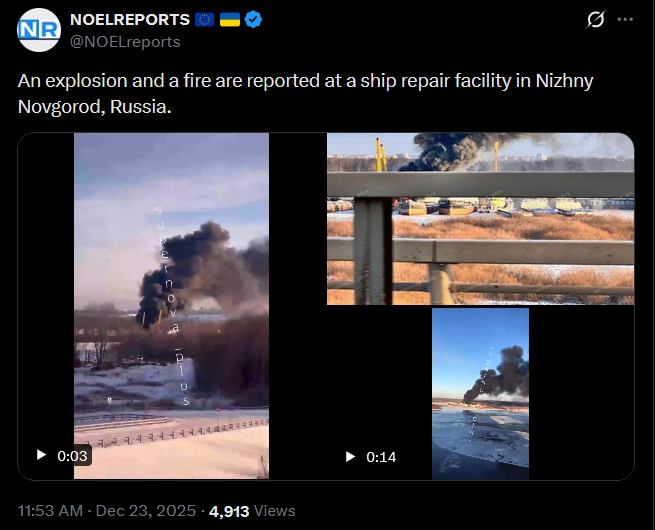Click the 0:14 duration label
655x530 pixels.
[x=381, y=457]
